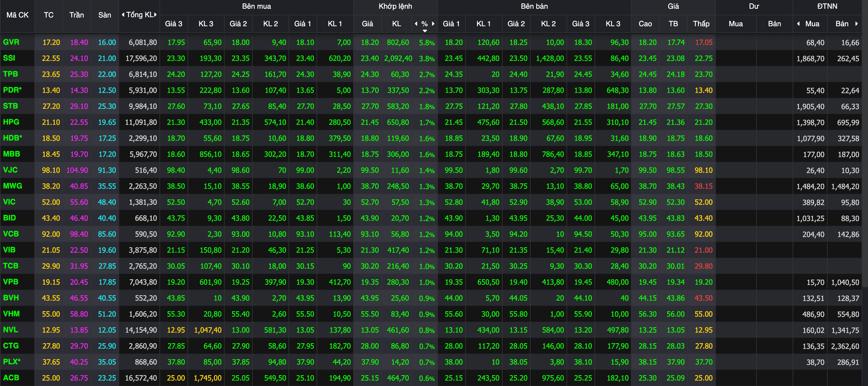Open VJC ticker symbol

pyautogui.click(x=11, y=170)
